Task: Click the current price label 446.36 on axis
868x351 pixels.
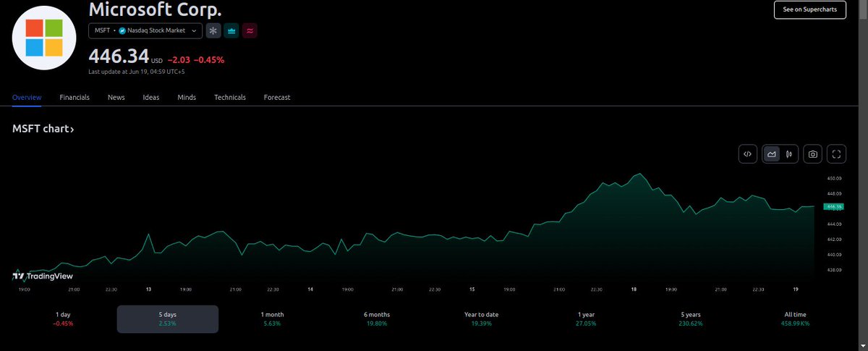Action: click(834, 206)
